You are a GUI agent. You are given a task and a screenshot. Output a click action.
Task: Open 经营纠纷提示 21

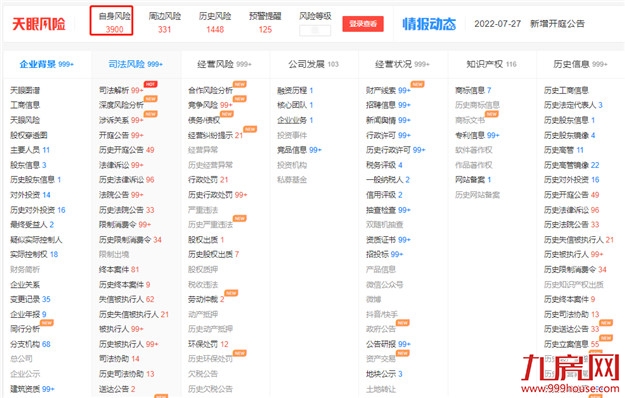click(x=215, y=135)
